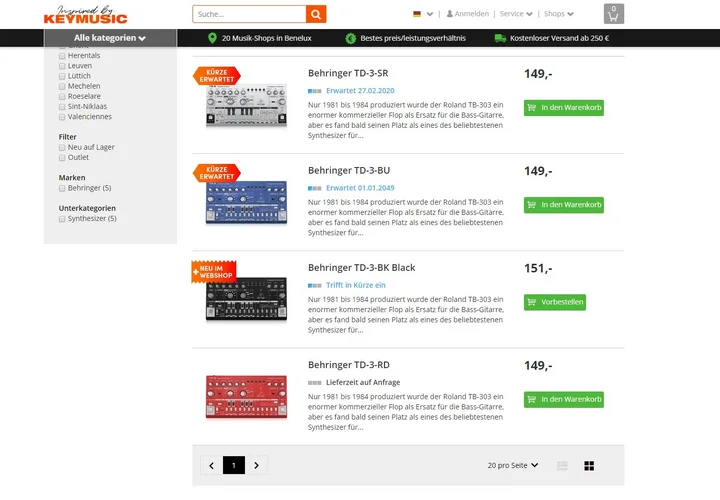720x500 pixels.
Task: Add Behringer TD-3-RD to Warenkorb
Action: tap(564, 399)
